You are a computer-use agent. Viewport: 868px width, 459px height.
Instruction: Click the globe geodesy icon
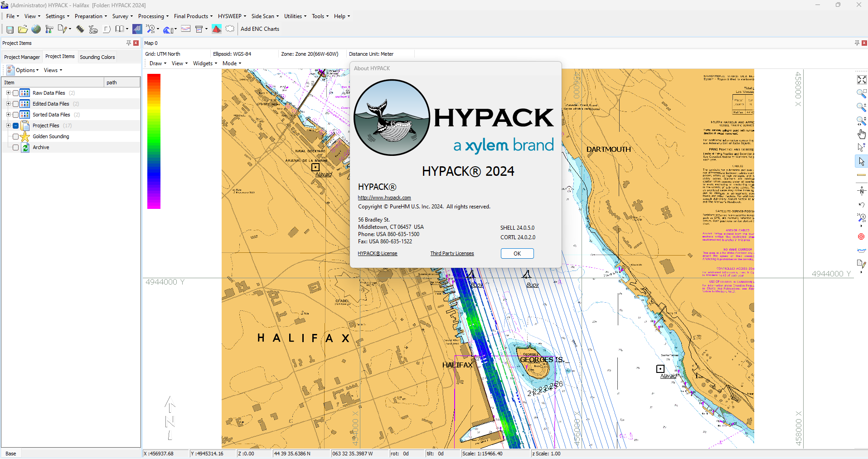(x=36, y=29)
